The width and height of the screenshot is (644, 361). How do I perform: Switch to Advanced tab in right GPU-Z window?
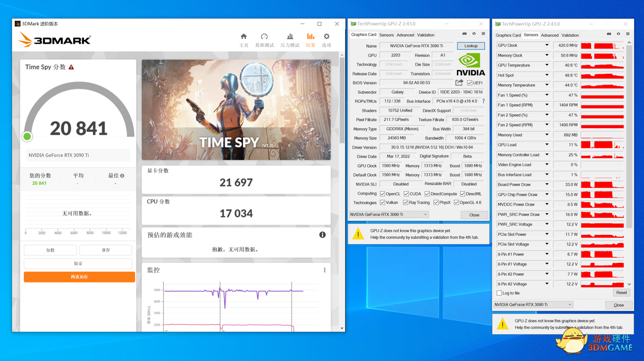[549, 35]
